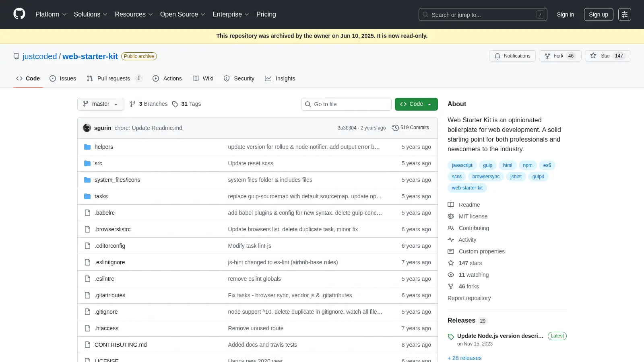Screen dimensions: 644x362
Task: Click the Report repository link
Action: pyautogui.click(x=469, y=298)
